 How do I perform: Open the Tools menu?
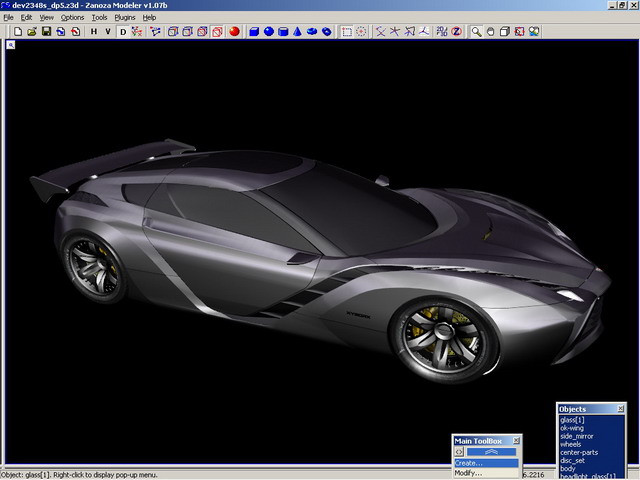click(99, 17)
